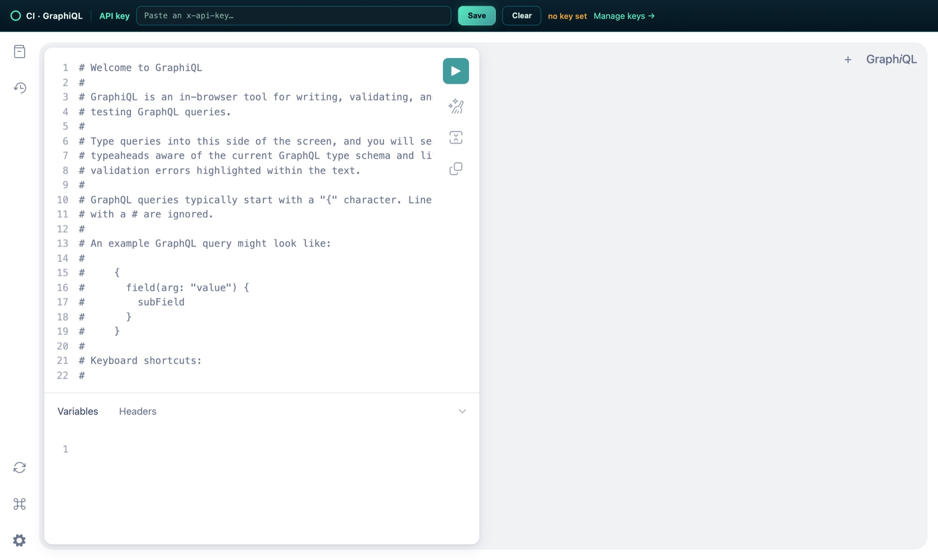The image size is (938, 560).
Task: Click the "field(arg: "value") {" line
Action: pos(164,288)
